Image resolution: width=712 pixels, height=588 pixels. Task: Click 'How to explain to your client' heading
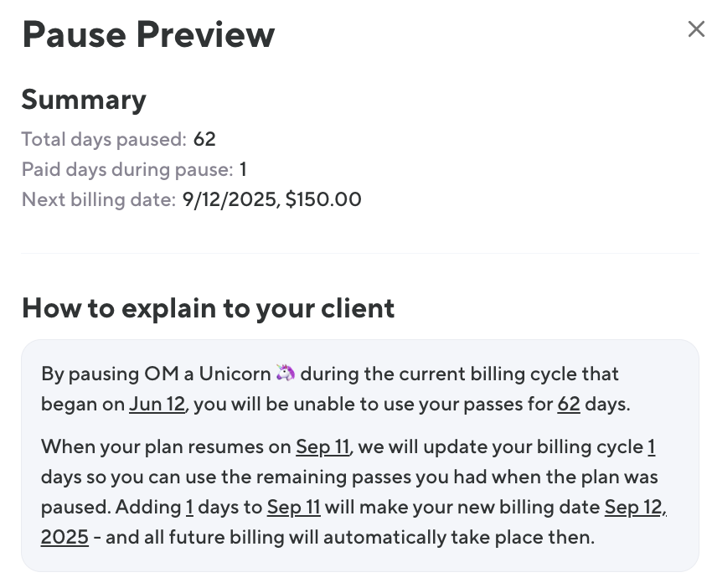208,308
